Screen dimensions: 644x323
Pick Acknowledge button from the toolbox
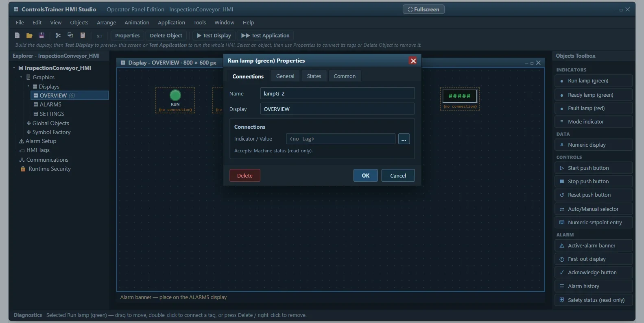(x=594, y=273)
